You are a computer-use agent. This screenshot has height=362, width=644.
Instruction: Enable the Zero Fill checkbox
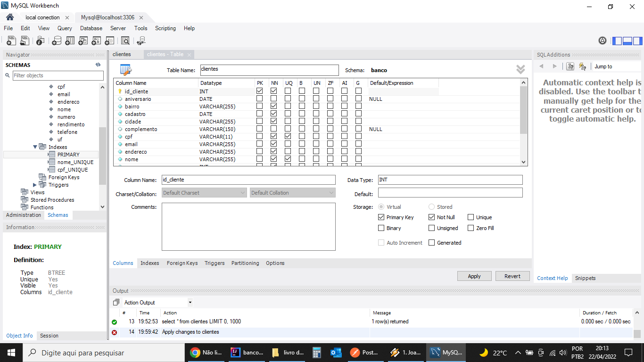tap(471, 228)
